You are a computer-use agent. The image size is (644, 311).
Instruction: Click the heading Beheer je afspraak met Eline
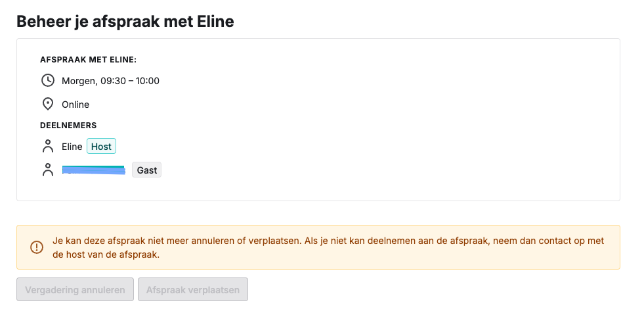[x=125, y=22]
